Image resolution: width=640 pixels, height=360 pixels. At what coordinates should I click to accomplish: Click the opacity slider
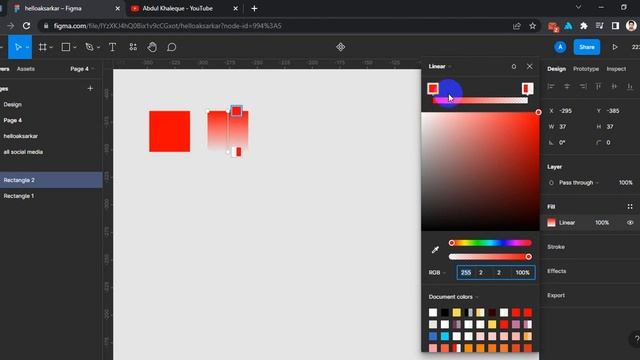(490, 257)
